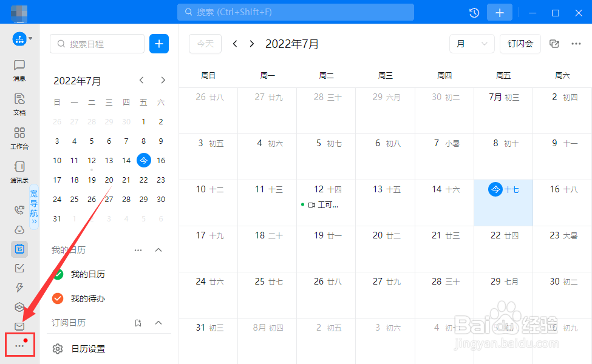The width and height of the screenshot is (592, 364).
Task: Open the to-do checkmark icon in sidebar
Action: tap(19, 268)
